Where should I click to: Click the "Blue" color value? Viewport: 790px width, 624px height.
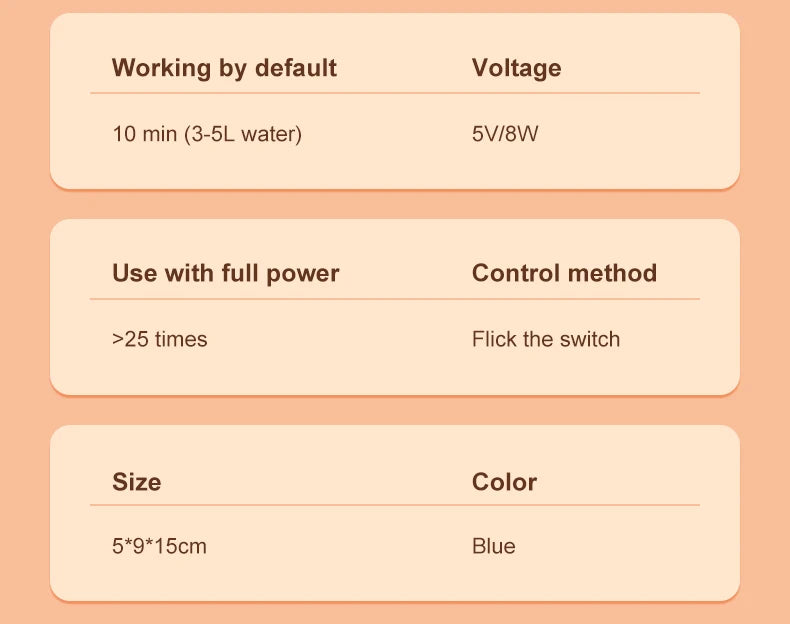point(494,546)
